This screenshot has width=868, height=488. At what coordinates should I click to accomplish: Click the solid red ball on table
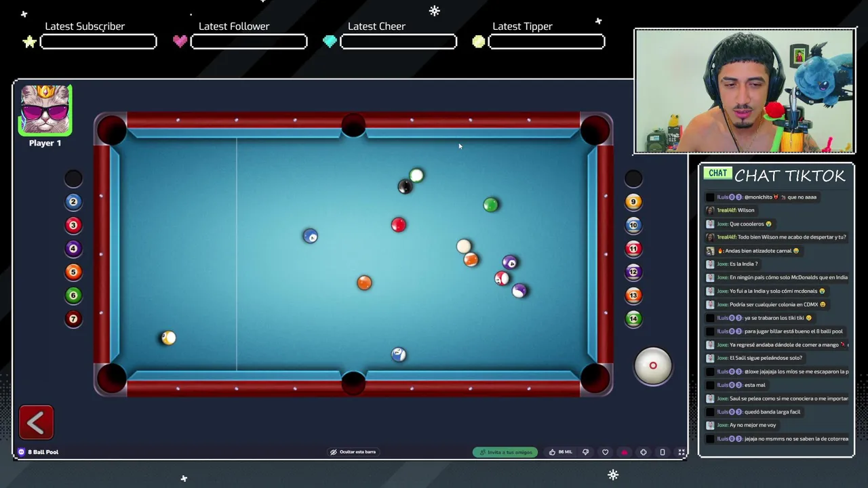[x=399, y=225]
